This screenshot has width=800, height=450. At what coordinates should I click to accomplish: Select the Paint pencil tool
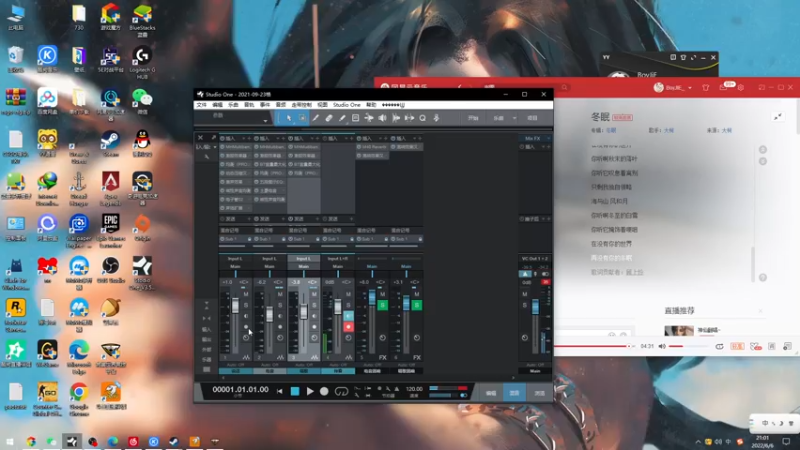[x=342, y=118]
